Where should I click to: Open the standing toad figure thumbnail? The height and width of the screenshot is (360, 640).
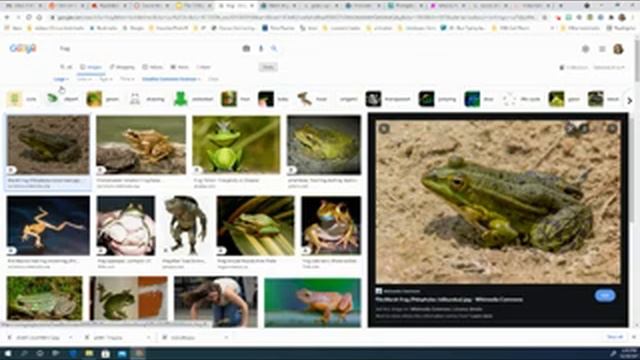pos(186,224)
